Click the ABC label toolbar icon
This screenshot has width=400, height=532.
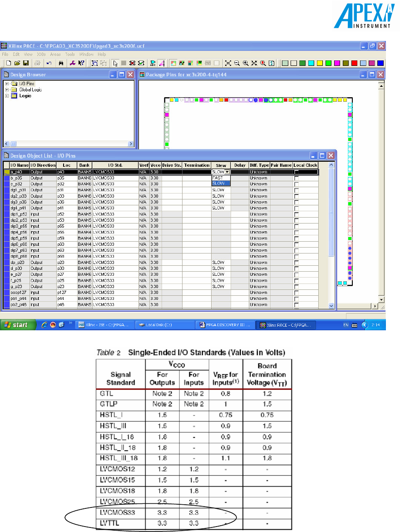[153, 63]
